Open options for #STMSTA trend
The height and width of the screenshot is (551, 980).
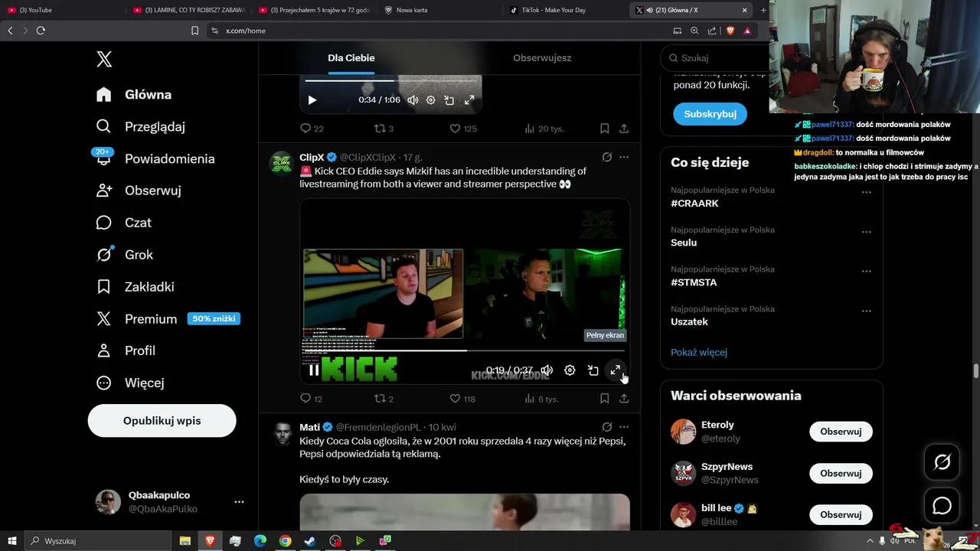[x=867, y=272]
